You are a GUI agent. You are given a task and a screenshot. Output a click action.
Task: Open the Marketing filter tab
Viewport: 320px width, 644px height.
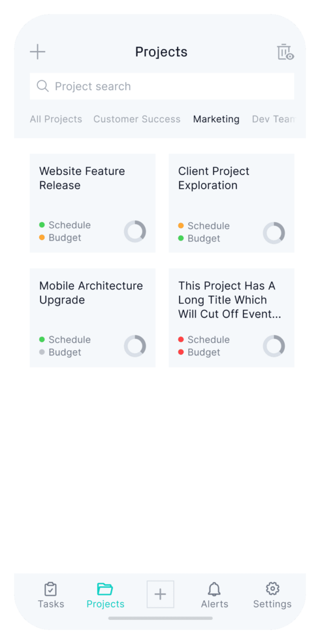point(216,119)
